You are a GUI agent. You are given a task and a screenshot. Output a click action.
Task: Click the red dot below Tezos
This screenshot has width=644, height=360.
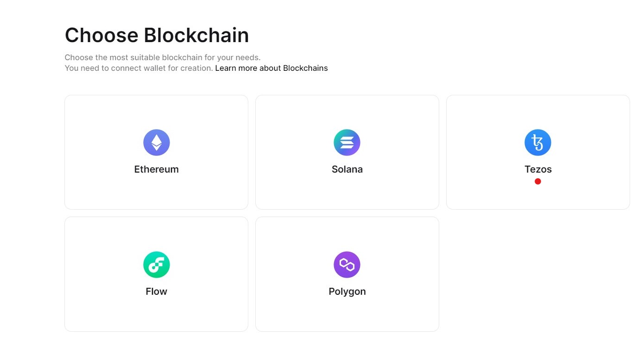[x=538, y=181]
